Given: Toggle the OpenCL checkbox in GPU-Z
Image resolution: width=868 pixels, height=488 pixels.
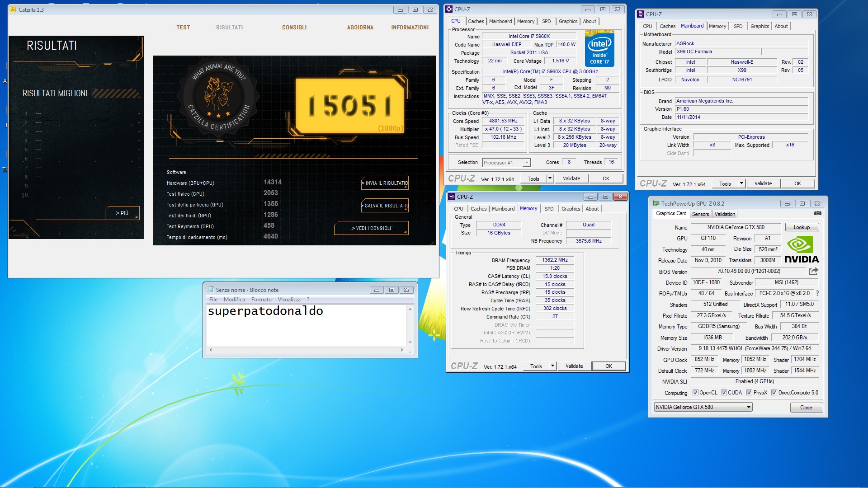Looking at the screenshot, I should click(x=696, y=393).
